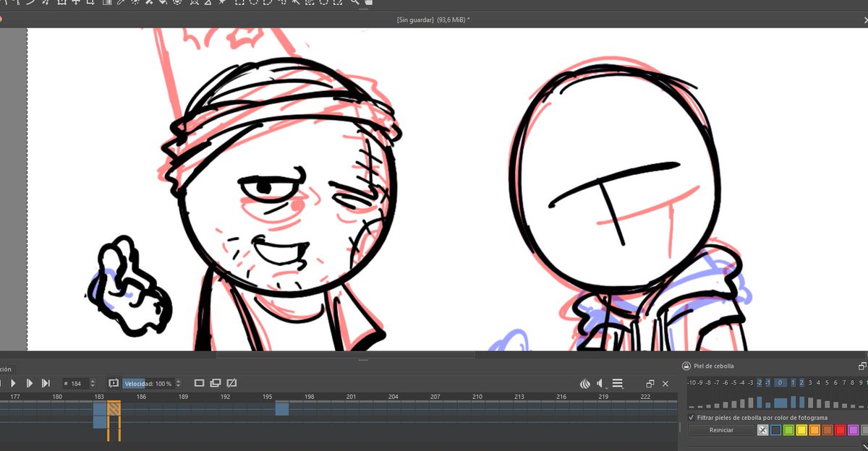Enable onion skin frame 6
Viewport: 868px width, 451px height.
836,382
